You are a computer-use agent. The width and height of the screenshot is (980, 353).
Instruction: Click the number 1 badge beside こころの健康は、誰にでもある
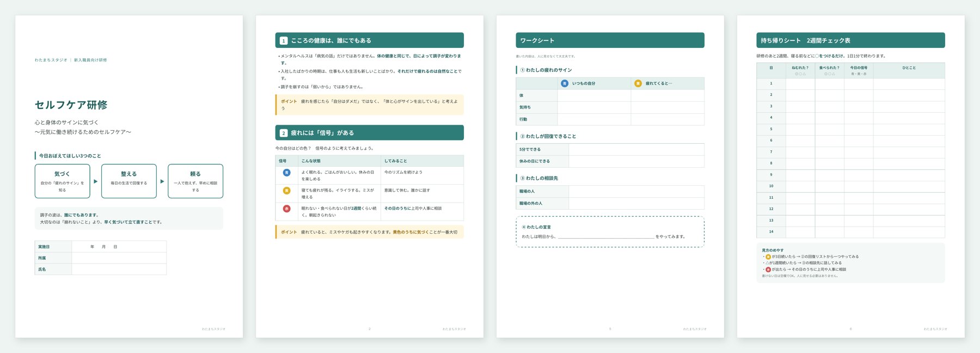(284, 41)
